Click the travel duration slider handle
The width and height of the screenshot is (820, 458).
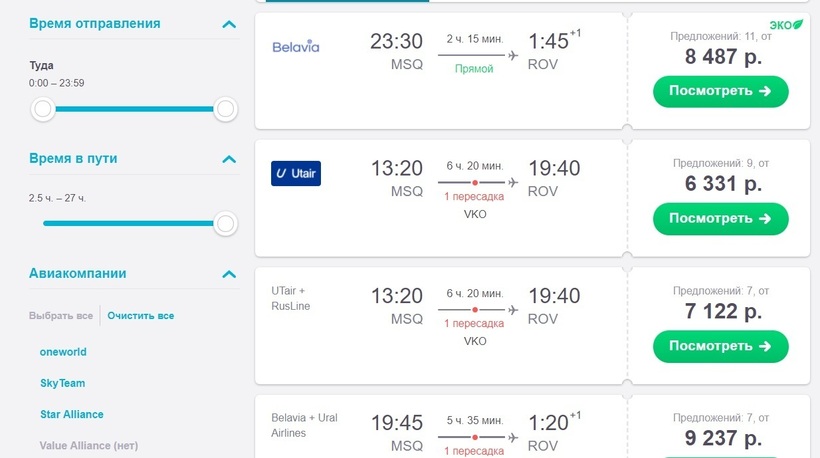[225, 224]
